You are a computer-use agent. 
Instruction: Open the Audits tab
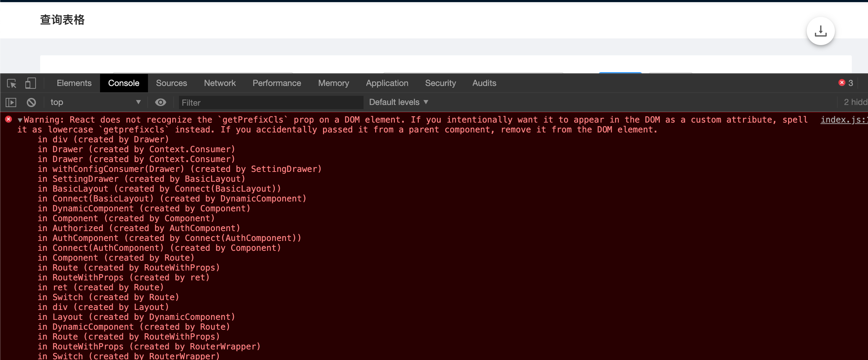click(x=484, y=83)
